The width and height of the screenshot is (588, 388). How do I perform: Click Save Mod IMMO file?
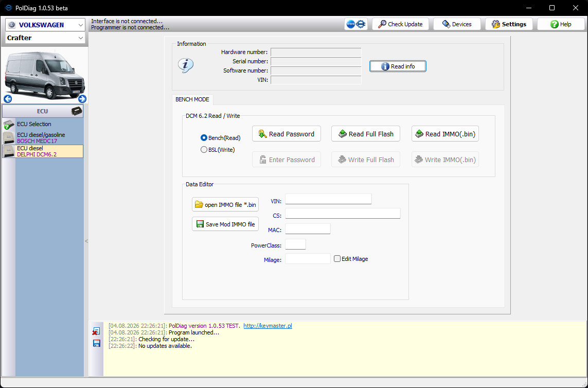[x=225, y=224]
